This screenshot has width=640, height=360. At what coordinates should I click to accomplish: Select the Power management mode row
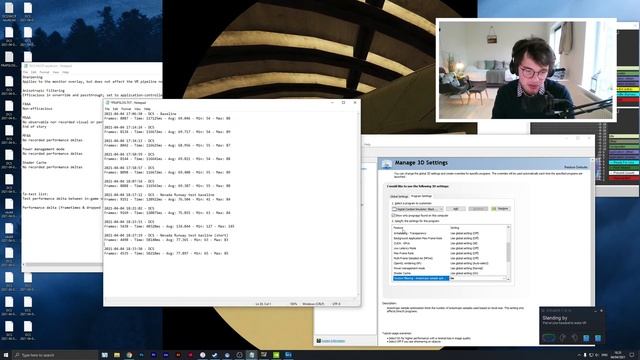pyautogui.click(x=449, y=268)
